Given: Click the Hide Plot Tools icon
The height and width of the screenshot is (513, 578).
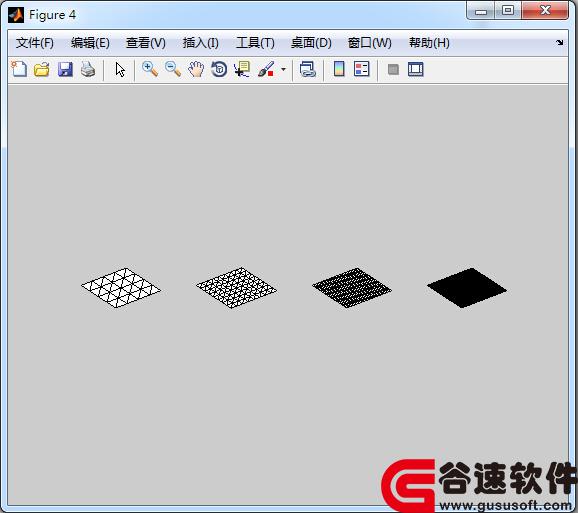Looking at the screenshot, I should tap(393, 69).
